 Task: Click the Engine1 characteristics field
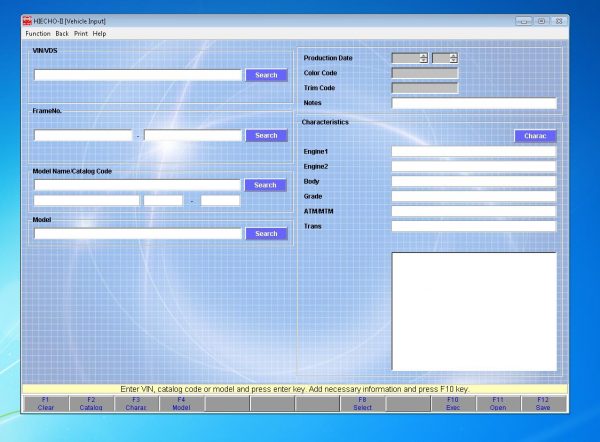coord(473,151)
